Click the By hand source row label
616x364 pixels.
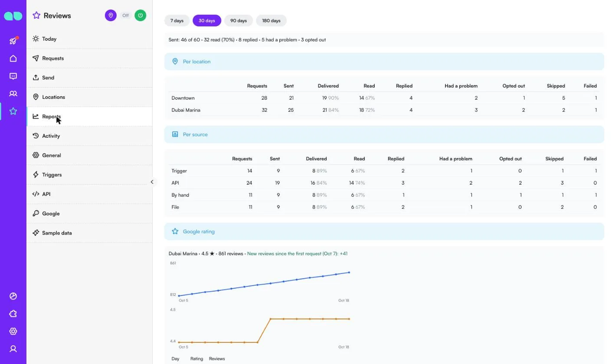180,195
